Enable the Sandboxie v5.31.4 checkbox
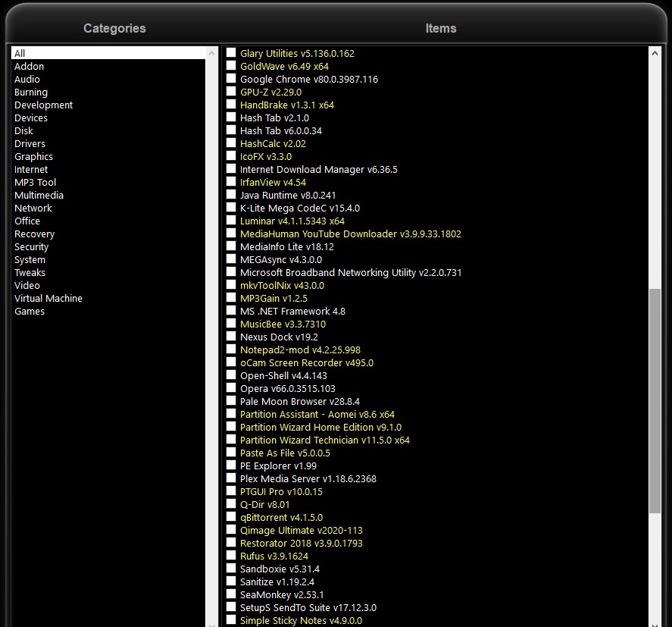 (x=231, y=569)
